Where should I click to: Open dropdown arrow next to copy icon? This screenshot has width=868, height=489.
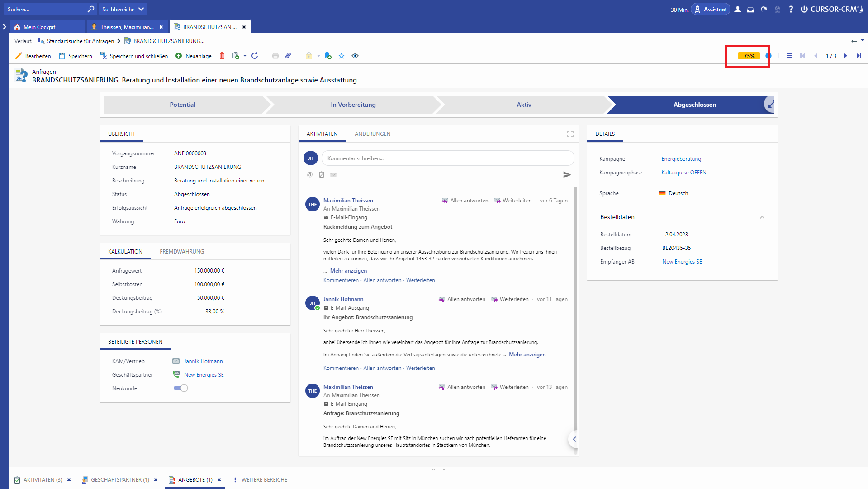coord(245,56)
